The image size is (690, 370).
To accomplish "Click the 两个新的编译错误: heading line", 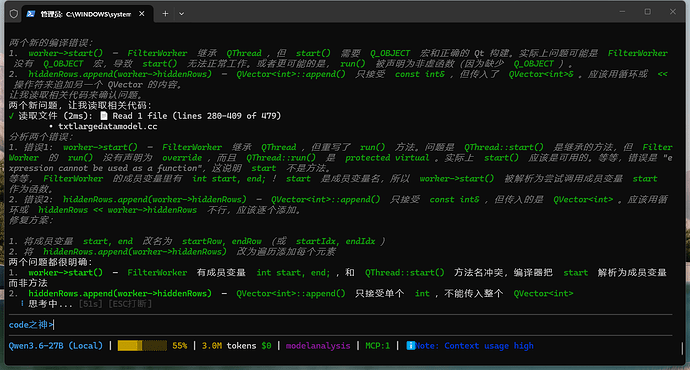I will click(x=51, y=43).
